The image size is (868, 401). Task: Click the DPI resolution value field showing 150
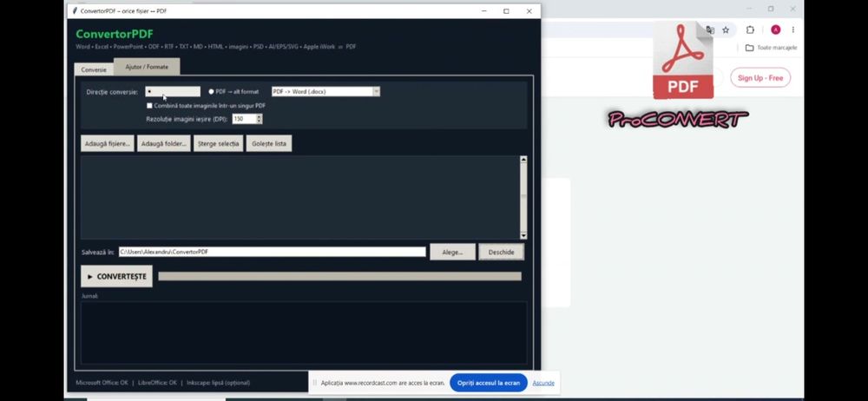244,119
